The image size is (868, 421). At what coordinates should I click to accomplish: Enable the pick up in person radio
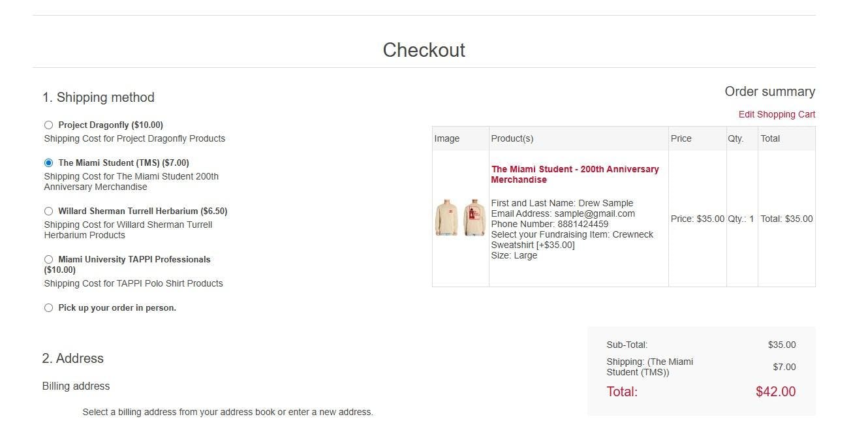pyautogui.click(x=48, y=307)
